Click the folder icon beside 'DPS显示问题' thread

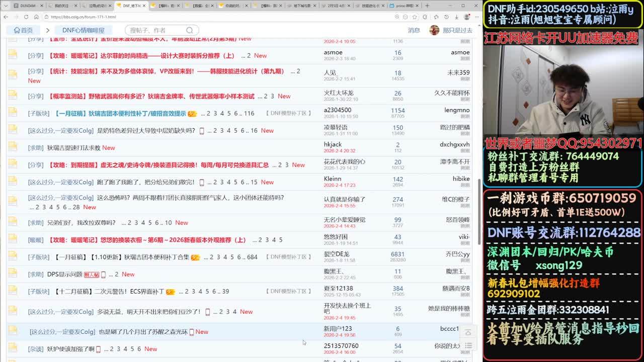[13, 275]
